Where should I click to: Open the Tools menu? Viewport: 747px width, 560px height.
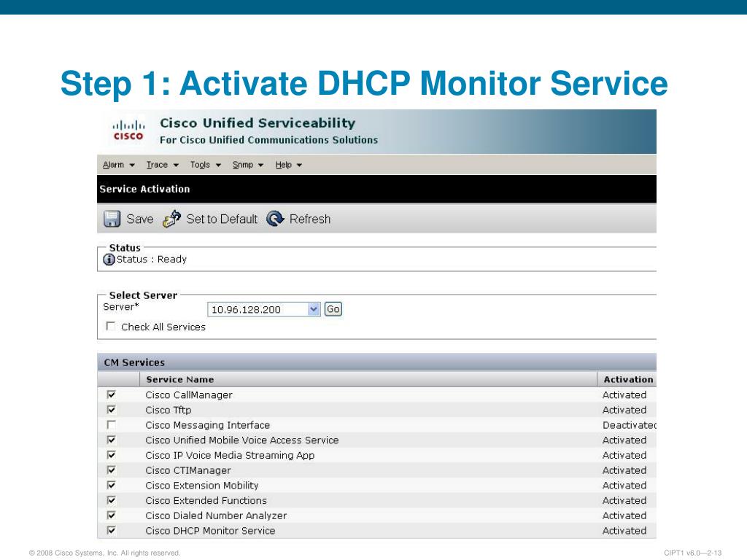tap(205, 165)
